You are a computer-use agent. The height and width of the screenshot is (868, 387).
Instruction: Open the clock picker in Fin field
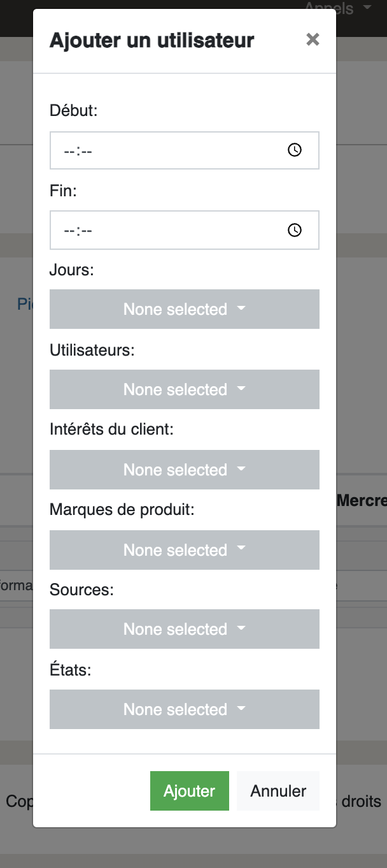[x=295, y=230]
